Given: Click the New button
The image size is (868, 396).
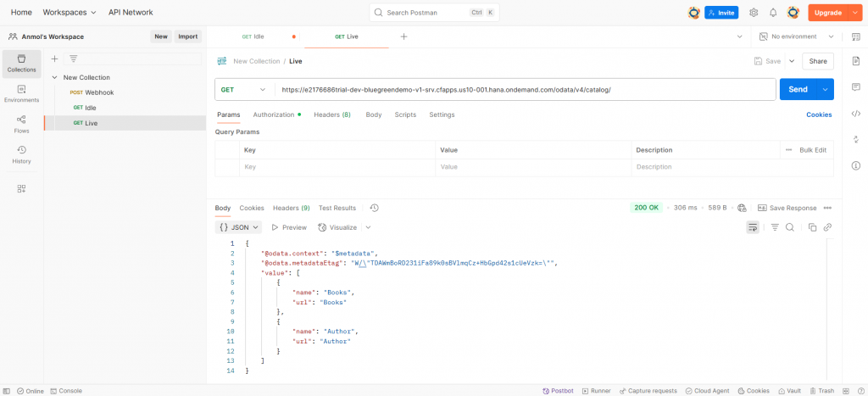Looking at the screenshot, I should (160, 36).
